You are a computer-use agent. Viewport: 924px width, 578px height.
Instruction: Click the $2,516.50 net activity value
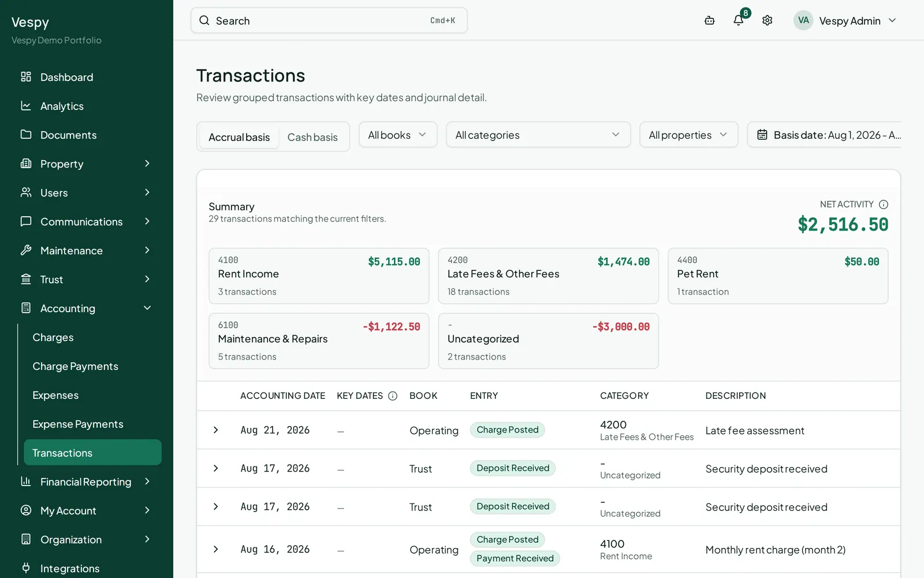(x=843, y=224)
